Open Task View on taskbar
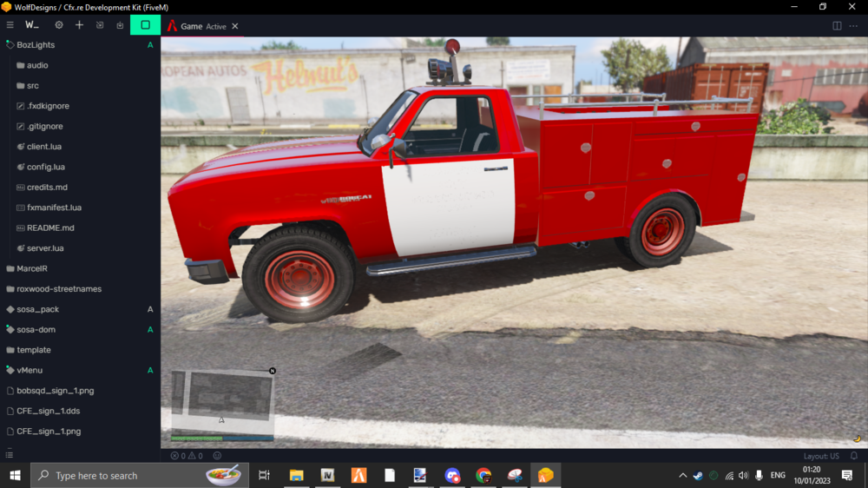 [264, 475]
